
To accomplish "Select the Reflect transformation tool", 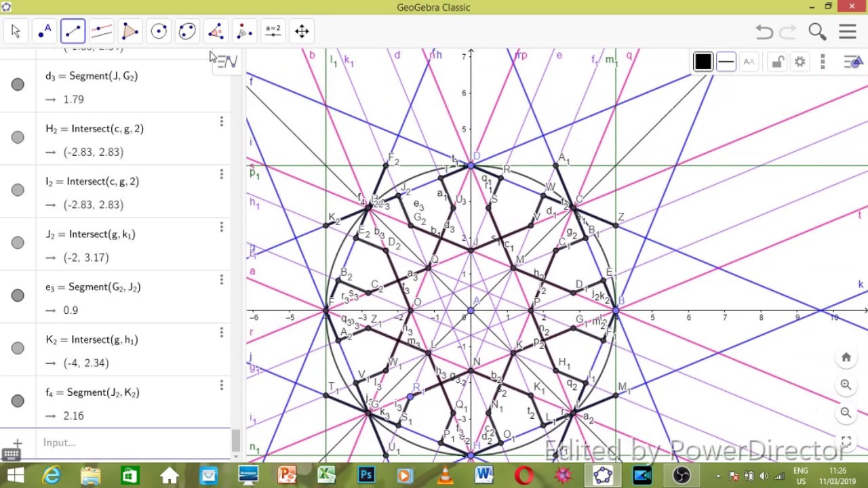I will (x=244, y=31).
